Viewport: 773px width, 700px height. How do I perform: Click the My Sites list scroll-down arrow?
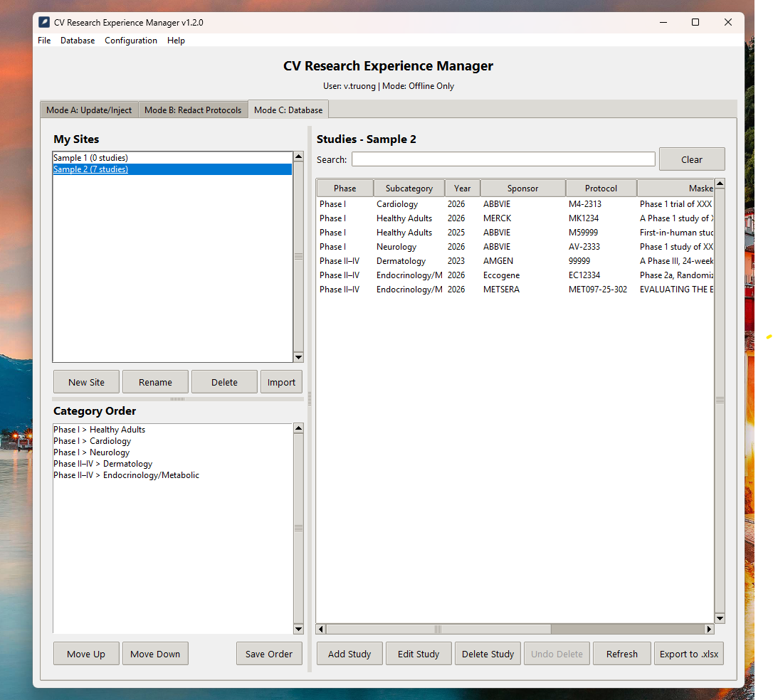298,357
